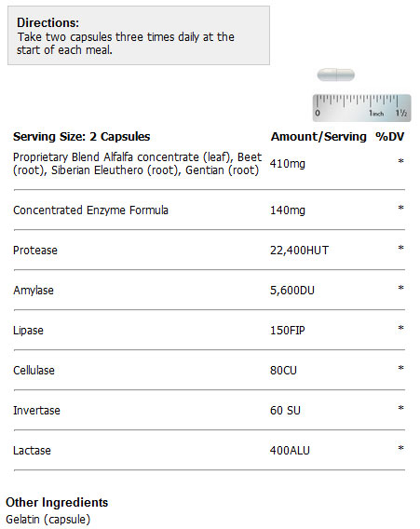420x529 pixels.
Task: Select the Invertase ingredient label
Action: 36,410
